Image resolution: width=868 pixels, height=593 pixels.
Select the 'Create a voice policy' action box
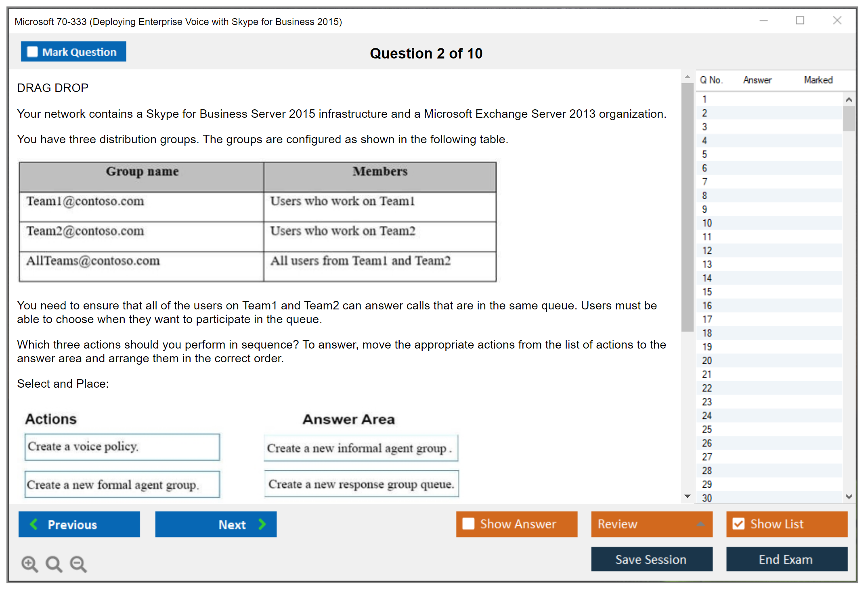[122, 447]
